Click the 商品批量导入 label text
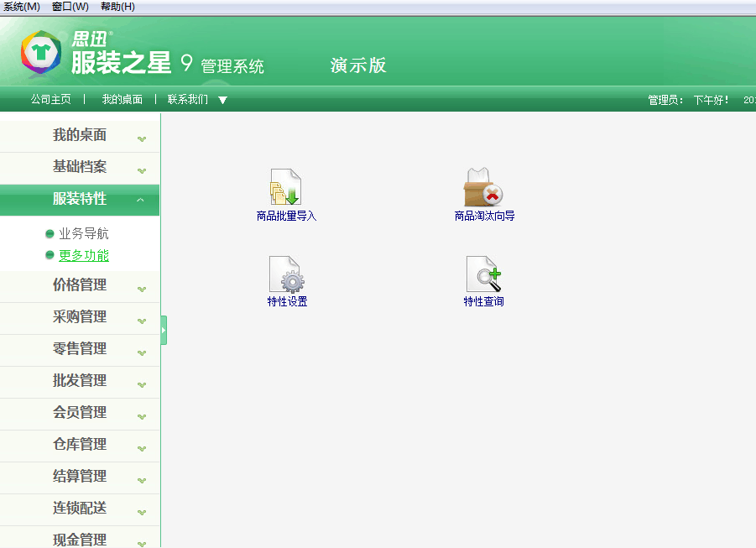The height and width of the screenshot is (548, 756). [x=286, y=216]
